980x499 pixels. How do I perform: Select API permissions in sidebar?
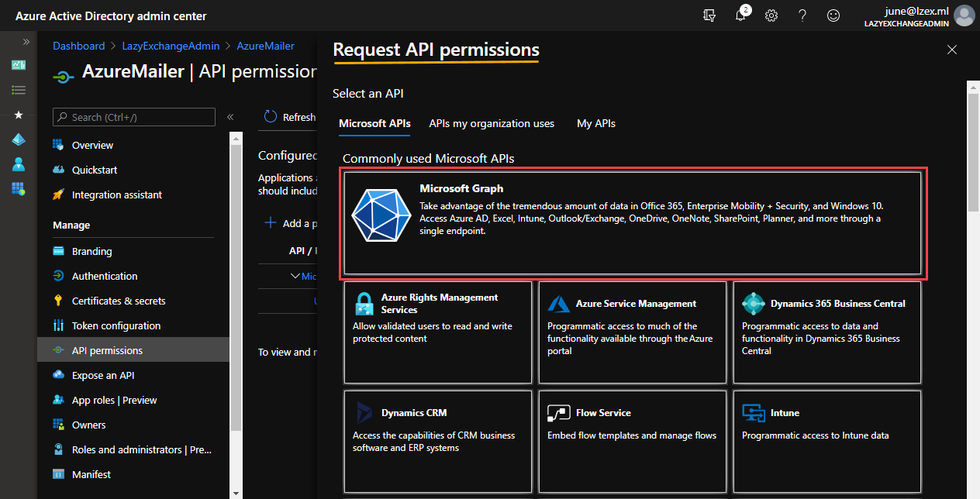[133, 350]
